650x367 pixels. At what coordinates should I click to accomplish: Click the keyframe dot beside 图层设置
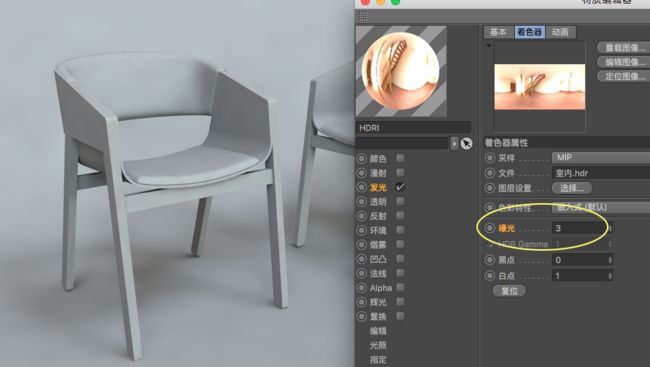(x=490, y=188)
